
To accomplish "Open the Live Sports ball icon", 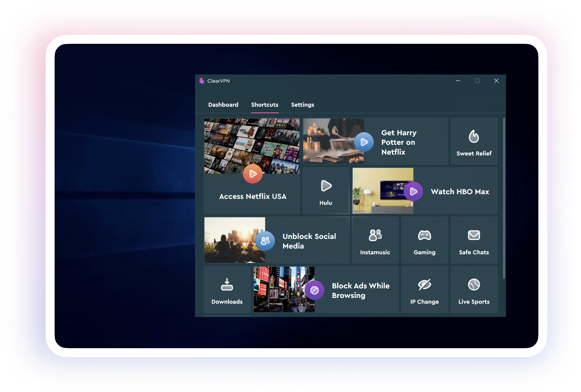I will (x=474, y=285).
